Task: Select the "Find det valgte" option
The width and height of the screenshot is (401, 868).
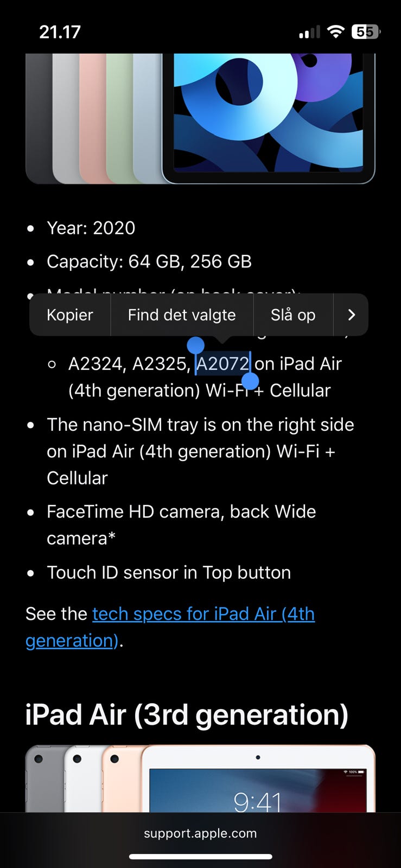Action: pos(182,315)
